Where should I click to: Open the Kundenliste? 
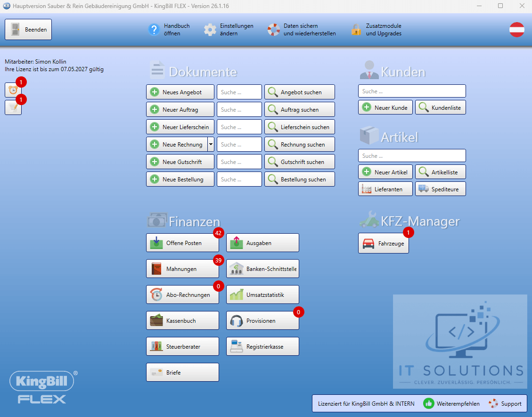(x=441, y=107)
